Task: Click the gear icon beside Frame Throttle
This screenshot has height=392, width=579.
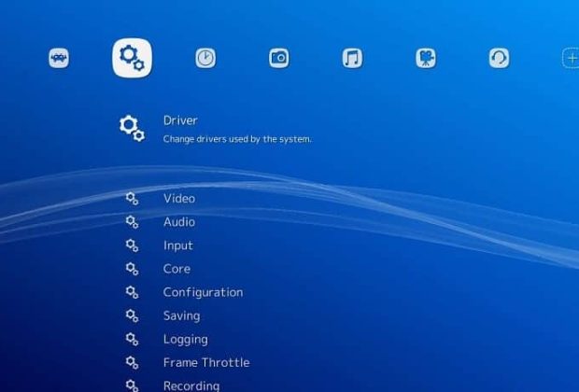Action: (133, 362)
